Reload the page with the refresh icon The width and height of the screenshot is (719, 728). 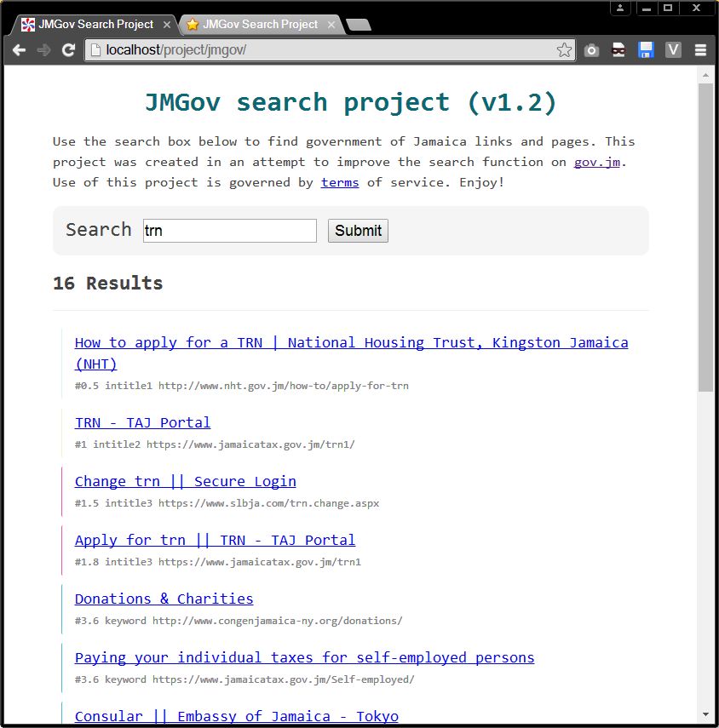tap(69, 50)
